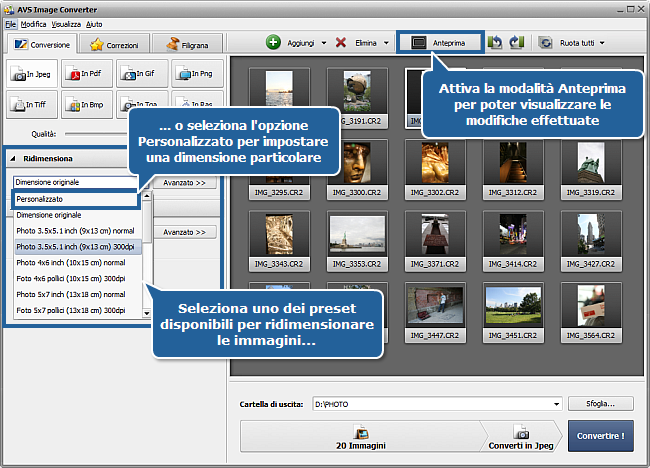Select In Png as output format
650x468 pixels.
pos(196,73)
